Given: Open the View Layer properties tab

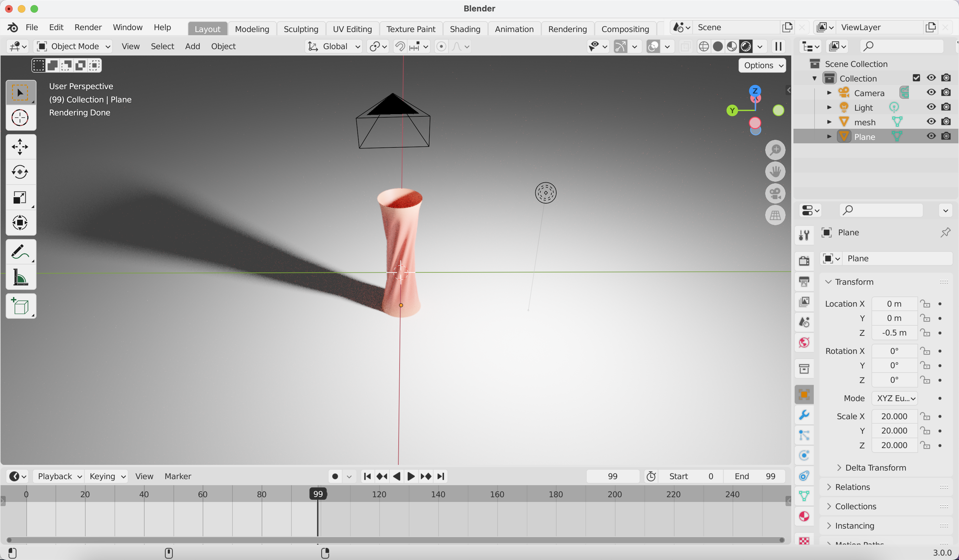Looking at the screenshot, I should [x=804, y=302].
